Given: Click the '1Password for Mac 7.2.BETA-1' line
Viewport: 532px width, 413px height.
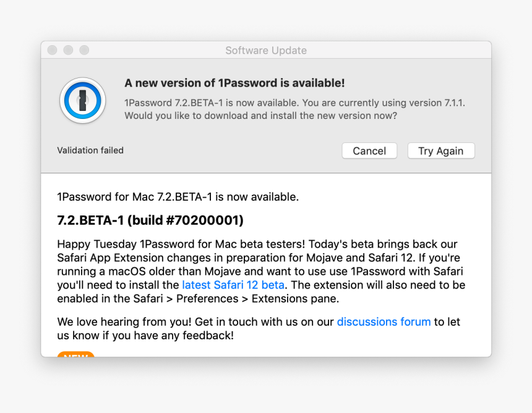Looking at the screenshot, I should (x=178, y=197).
